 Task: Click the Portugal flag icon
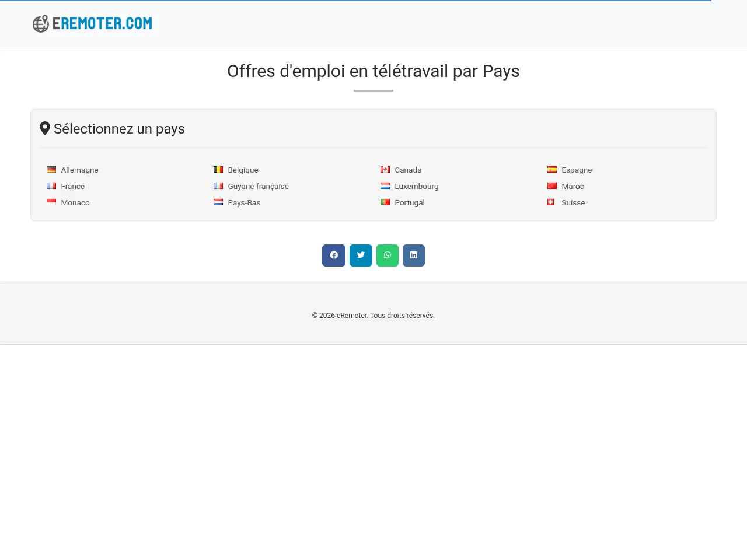[385, 202]
